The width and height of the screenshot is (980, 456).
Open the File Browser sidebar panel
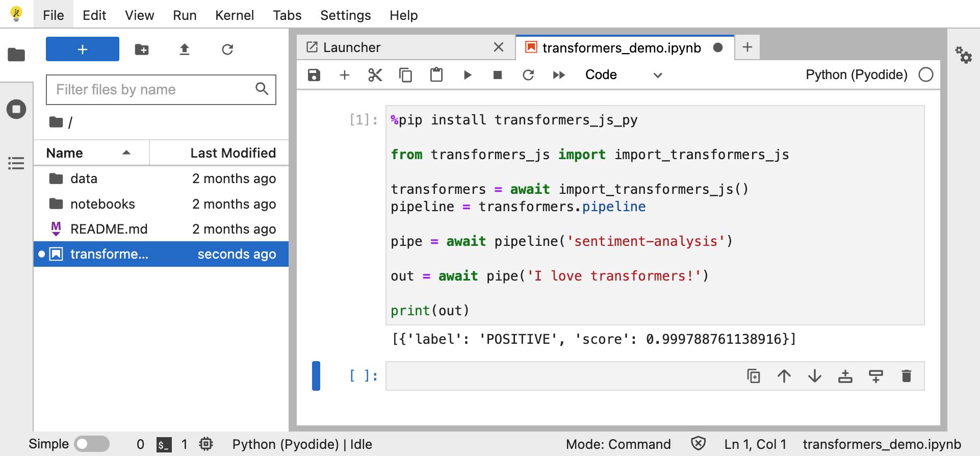click(x=16, y=55)
